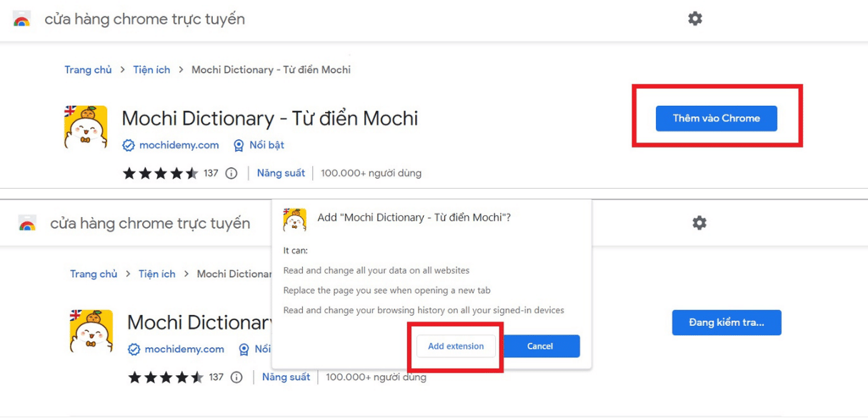Open Tiện ích breadcrumb left of the Add dialog
Image resolution: width=868 pixels, height=418 pixels.
click(157, 274)
